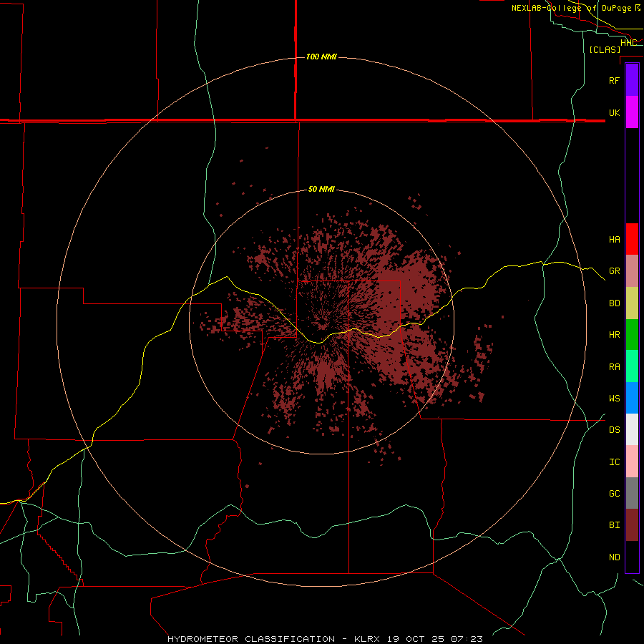Click the UK magenta legend swatch
Image resolution: width=644 pixels, height=644 pixels.
coord(632,112)
